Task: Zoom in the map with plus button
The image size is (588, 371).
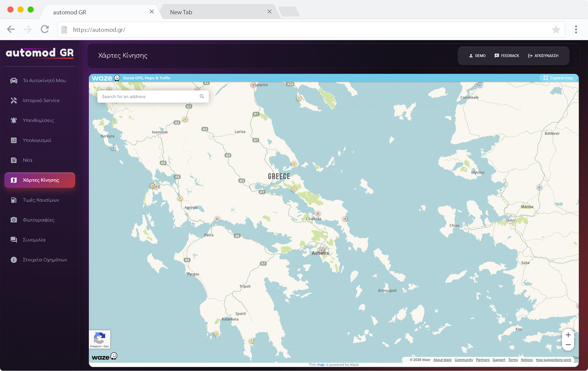Action: coord(568,335)
